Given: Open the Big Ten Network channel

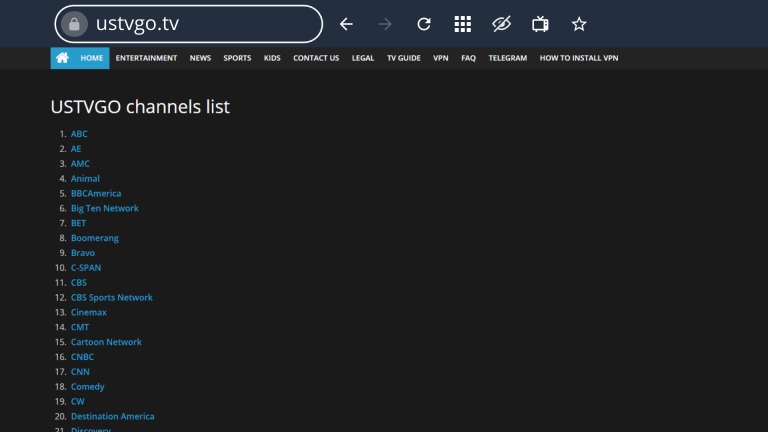Looking at the screenshot, I should pyautogui.click(x=104, y=208).
